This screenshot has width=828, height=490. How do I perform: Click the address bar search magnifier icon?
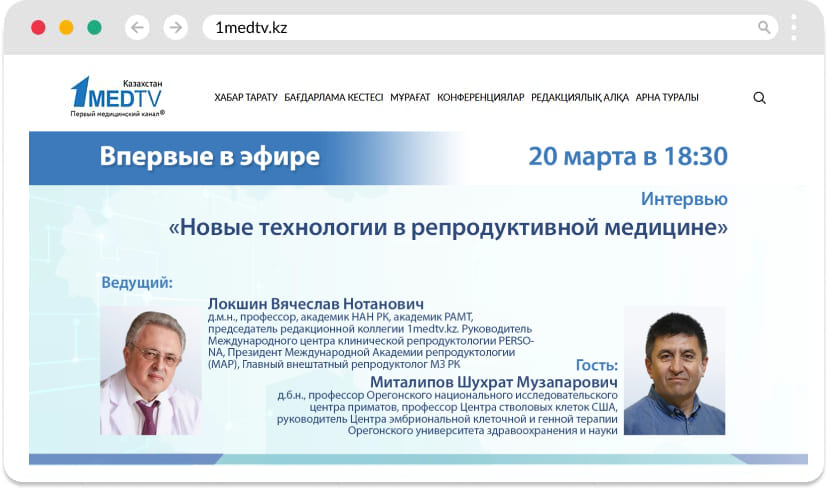(764, 27)
